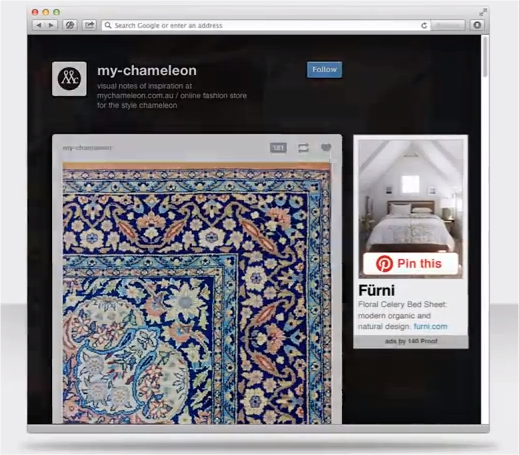Screen dimensions: 519x455
Task: Reload the page with the refresh icon
Action: 424,26
